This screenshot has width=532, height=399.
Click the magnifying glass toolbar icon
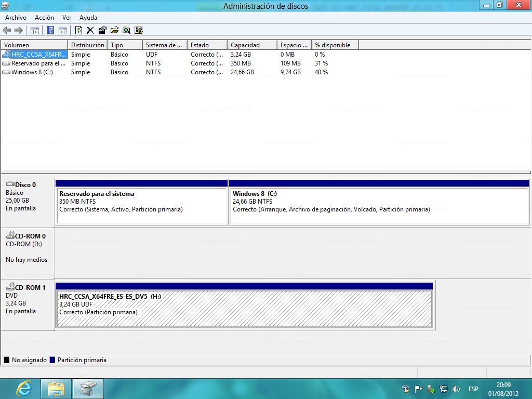pos(126,30)
